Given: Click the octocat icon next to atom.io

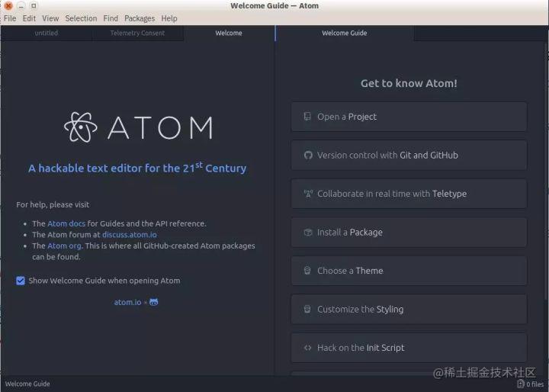Looking at the screenshot, I should (154, 302).
